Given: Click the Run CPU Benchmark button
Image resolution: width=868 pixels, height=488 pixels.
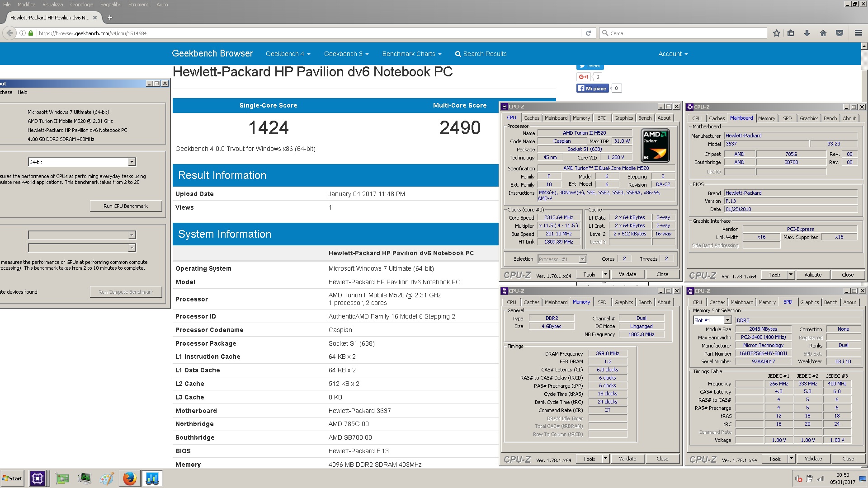Looking at the screenshot, I should coord(126,206).
